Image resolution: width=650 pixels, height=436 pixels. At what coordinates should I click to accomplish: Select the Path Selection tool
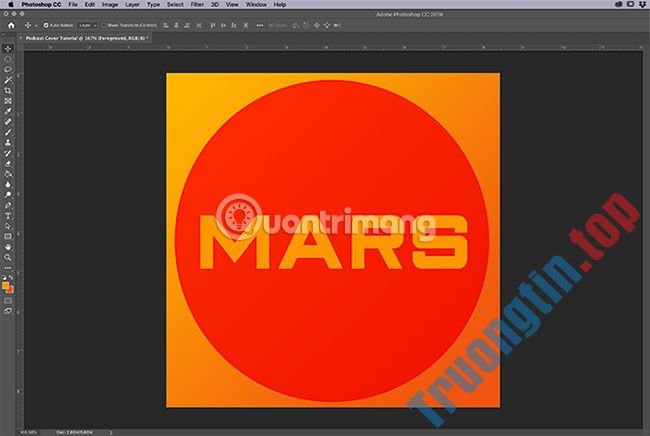pyautogui.click(x=8, y=226)
